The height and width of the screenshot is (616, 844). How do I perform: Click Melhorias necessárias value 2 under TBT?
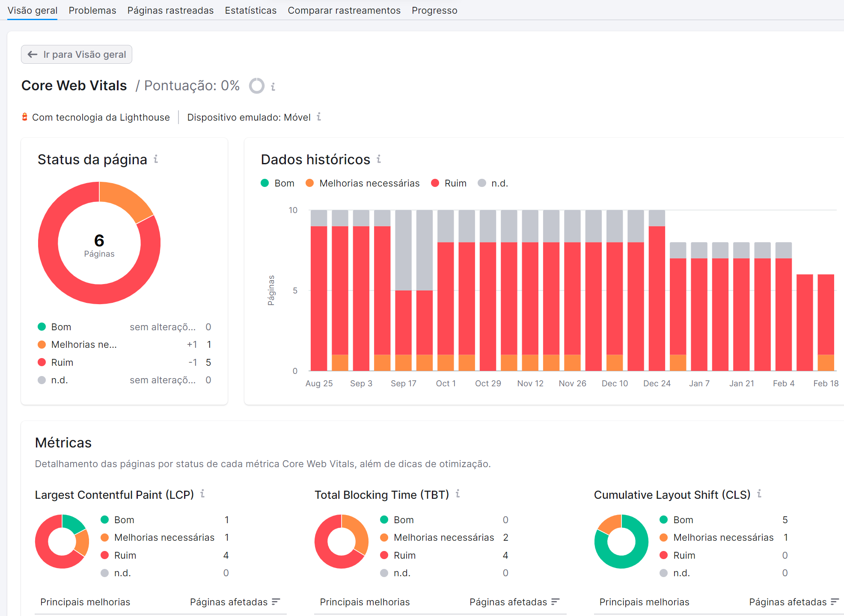point(505,537)
